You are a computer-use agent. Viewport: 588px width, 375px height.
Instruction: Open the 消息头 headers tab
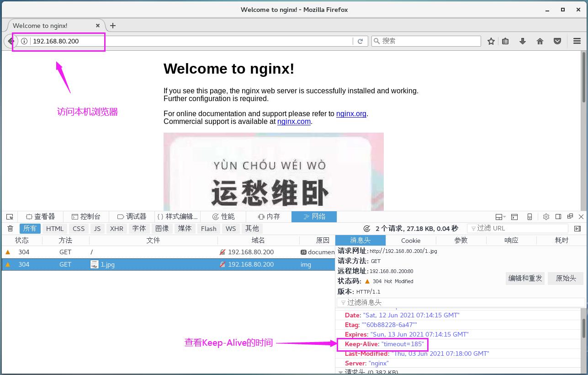(360, 240)
